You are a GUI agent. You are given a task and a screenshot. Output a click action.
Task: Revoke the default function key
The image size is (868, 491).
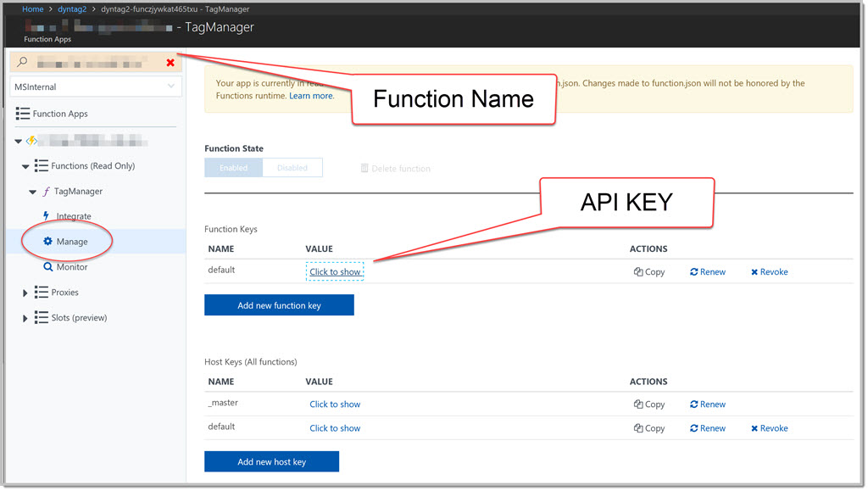click(x=770, y=272)
